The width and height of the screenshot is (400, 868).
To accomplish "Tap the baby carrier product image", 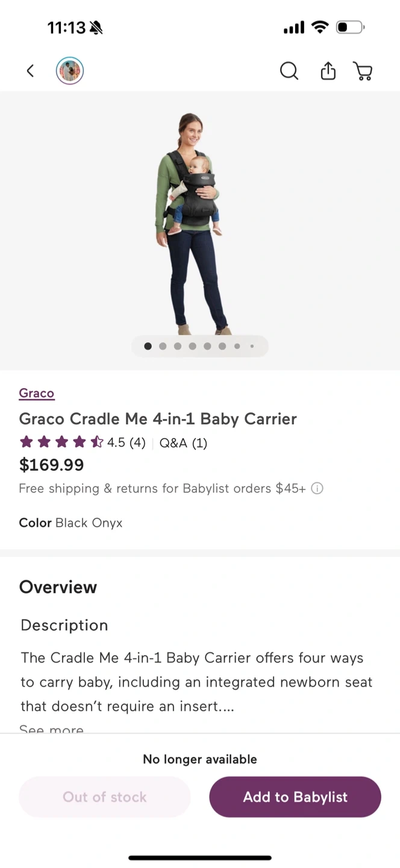I will [192, 223].
